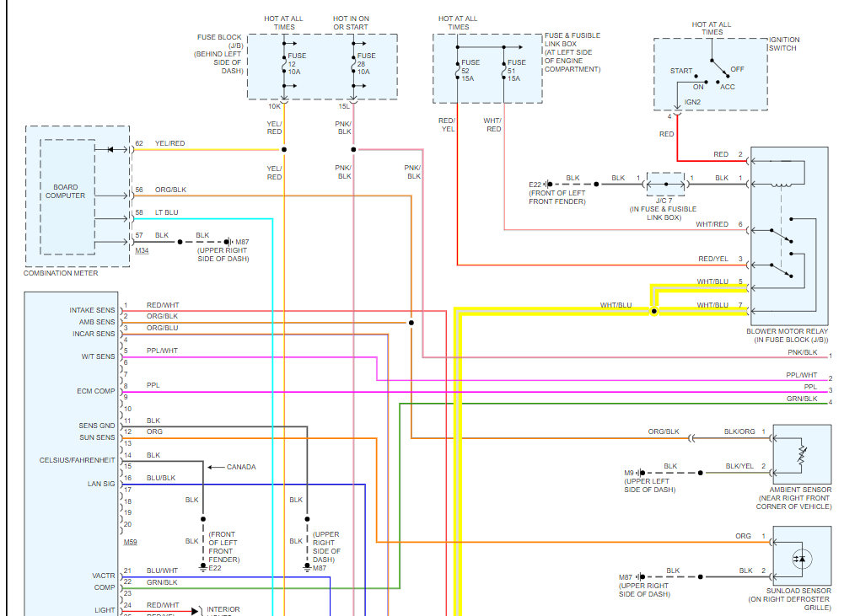Click the YEL/RED wire label at pin 62
Image resolution: width=844 pixels, height=616 pixels.
169,143
